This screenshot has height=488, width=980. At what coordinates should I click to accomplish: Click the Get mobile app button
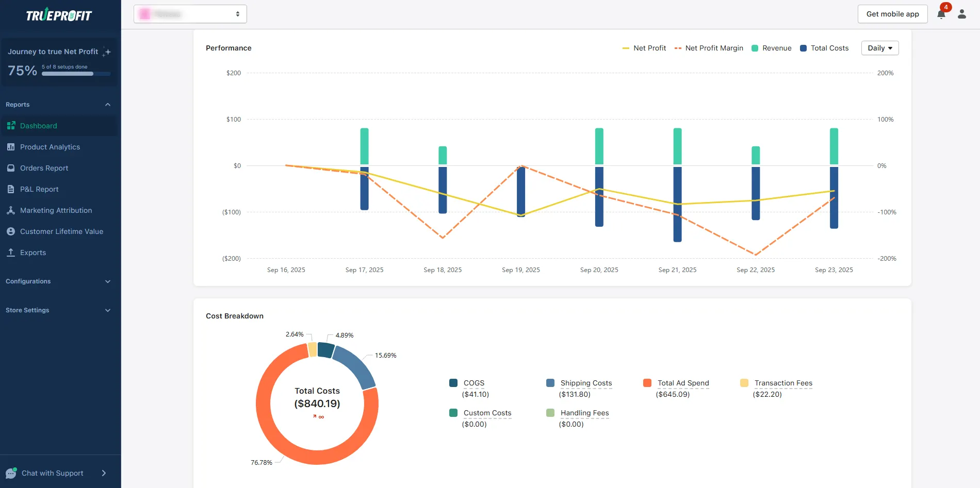click(892, 14)
